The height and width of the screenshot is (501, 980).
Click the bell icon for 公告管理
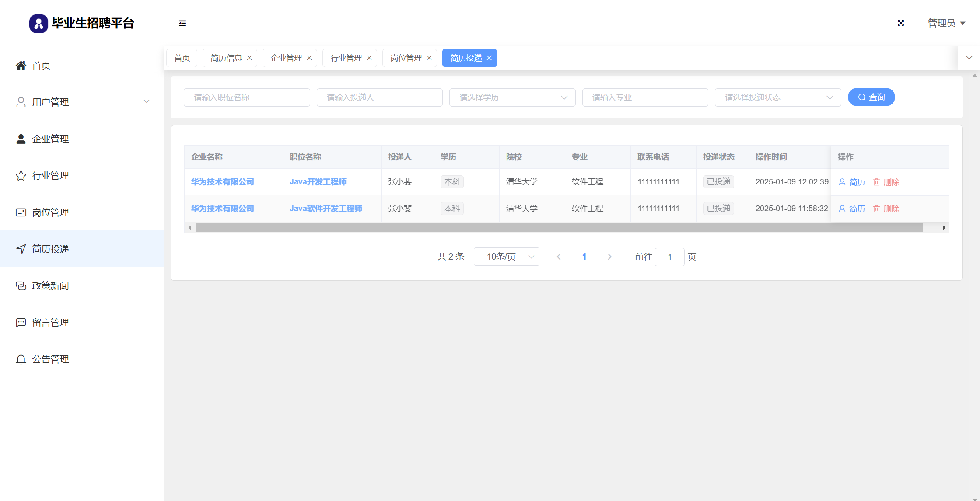[x=21, y=359]
